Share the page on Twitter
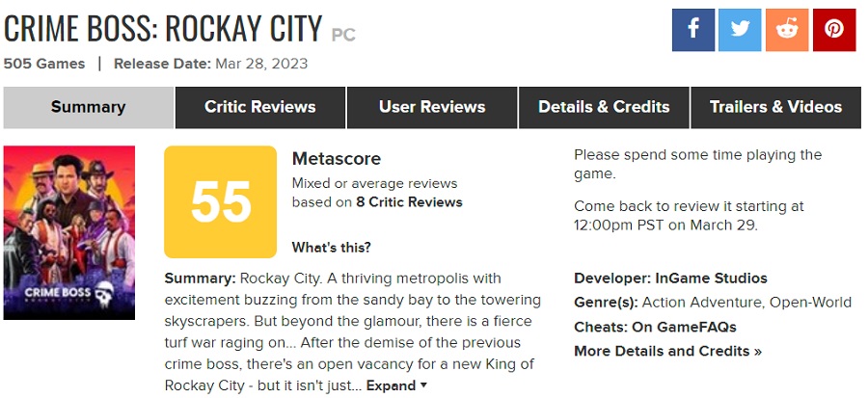The height and width of the screenshot is (398, 868). pyautogui.click(x=740, y=29)
